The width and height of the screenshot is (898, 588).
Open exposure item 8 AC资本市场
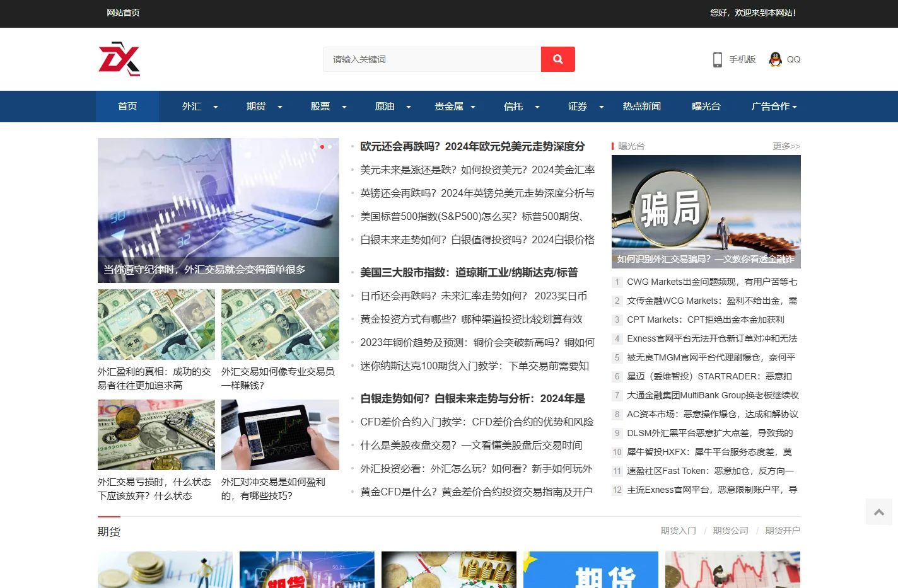pyautogui.click(x=713, y=414)
